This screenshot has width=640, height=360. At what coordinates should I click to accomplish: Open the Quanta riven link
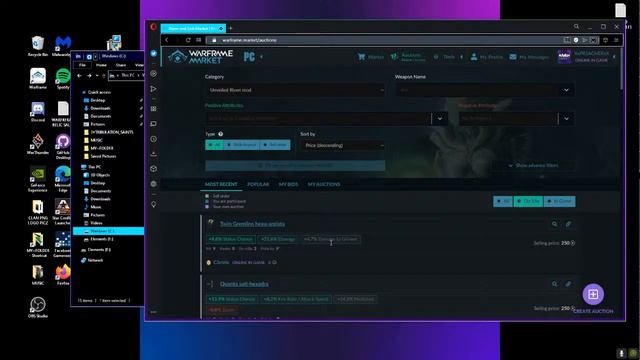tap(244, 284)
